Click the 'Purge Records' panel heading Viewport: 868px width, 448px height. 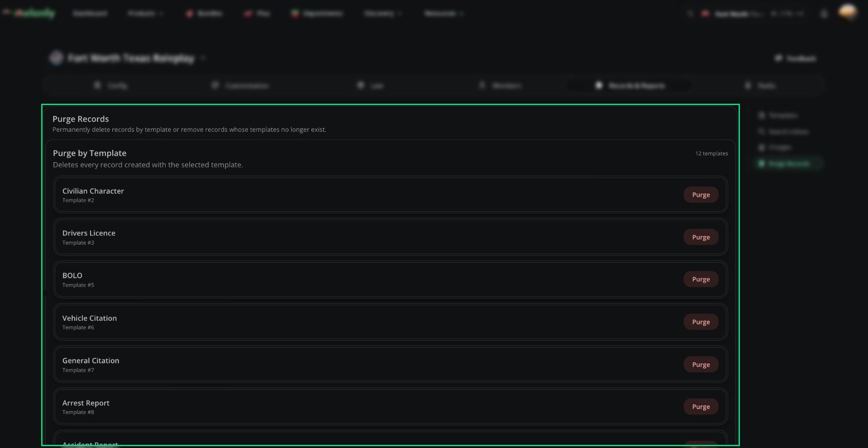81,119
